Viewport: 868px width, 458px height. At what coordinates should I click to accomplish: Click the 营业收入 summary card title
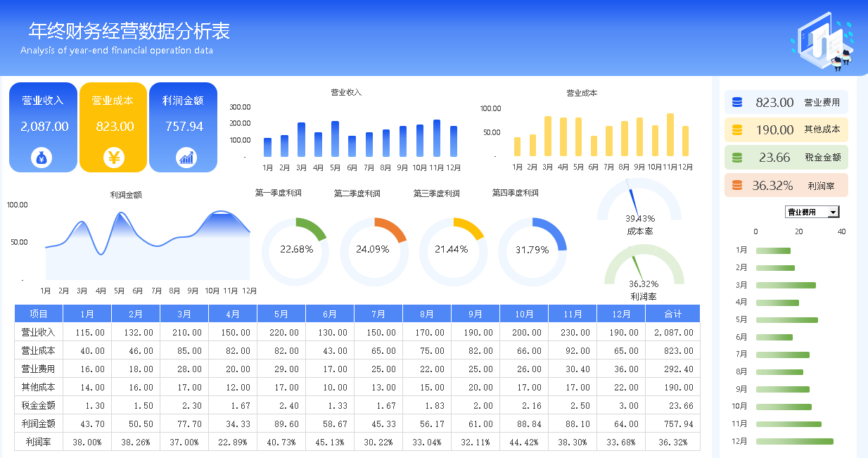(x=43, y=101)
